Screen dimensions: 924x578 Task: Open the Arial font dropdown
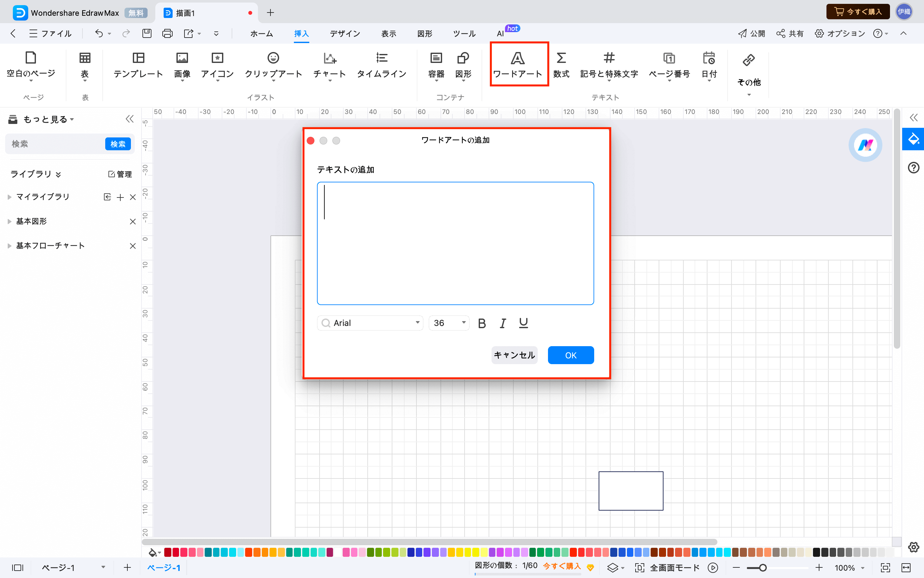click(370, 323)
